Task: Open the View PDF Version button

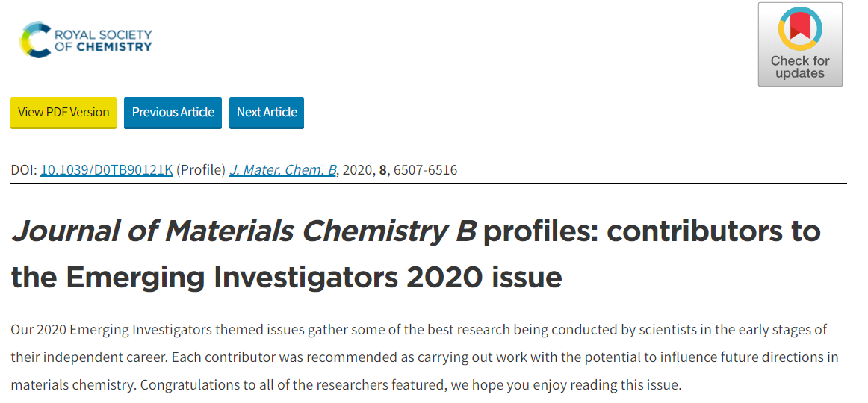Action: [63, 113]
